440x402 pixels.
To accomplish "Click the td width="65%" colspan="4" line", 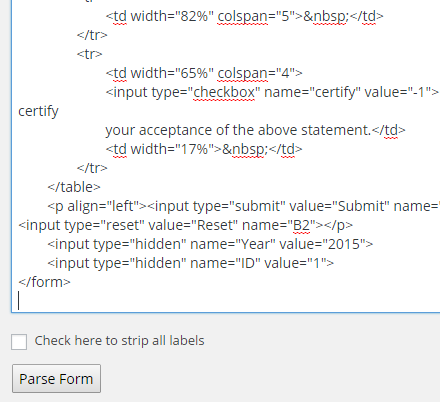I will [x=204, y=73].
